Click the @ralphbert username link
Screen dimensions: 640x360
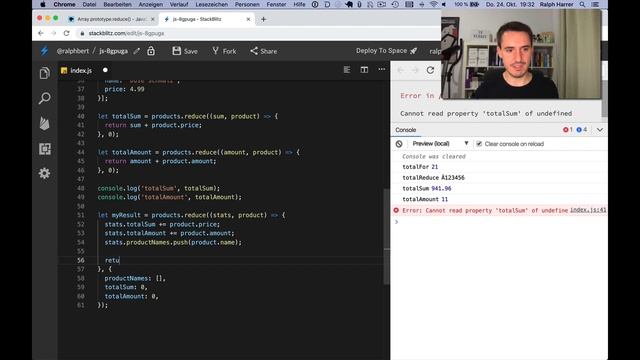(x=72, y=51)
